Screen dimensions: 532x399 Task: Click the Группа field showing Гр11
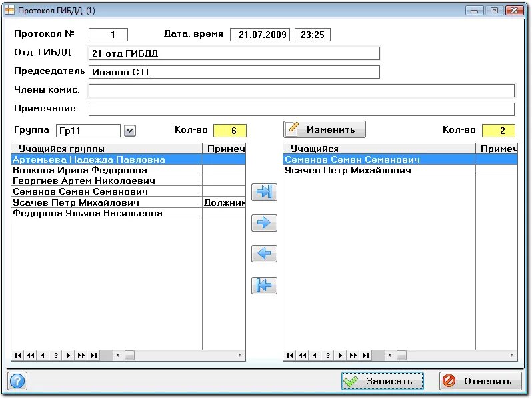click(88, 131)
